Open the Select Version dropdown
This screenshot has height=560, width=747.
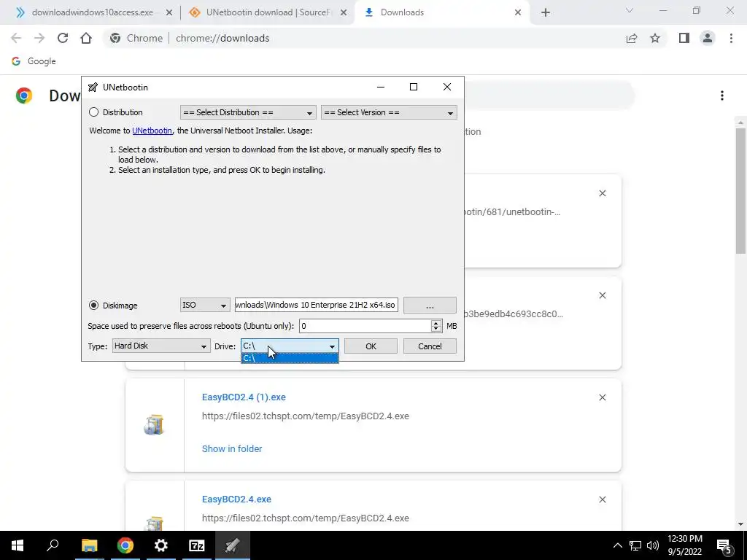click(389, 112)
